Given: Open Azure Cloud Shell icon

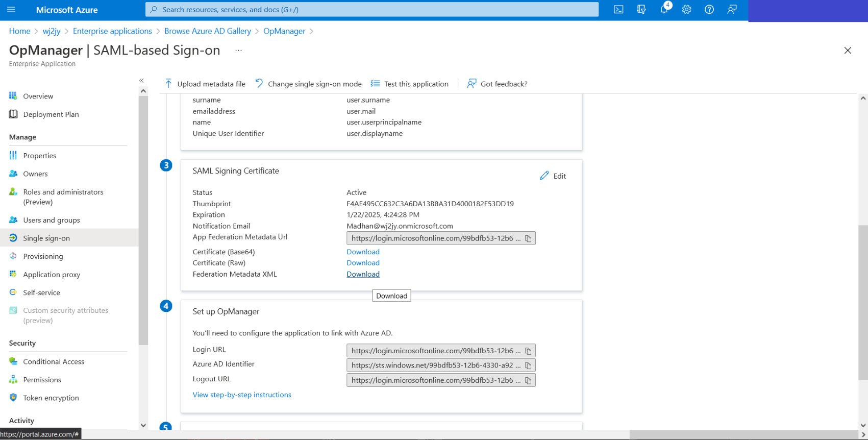Looking at the screenshot, I should tap(618, 10).
